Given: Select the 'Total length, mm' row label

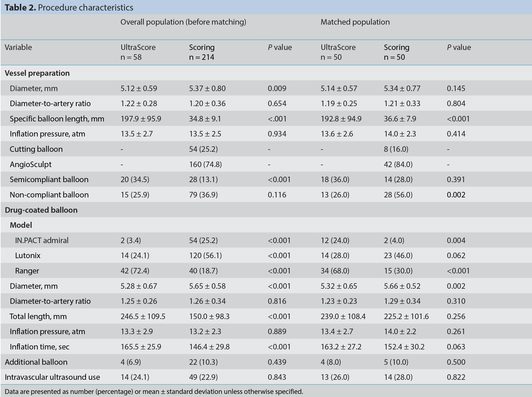Looking at the screenshot, I should click(x=38, y=316).
